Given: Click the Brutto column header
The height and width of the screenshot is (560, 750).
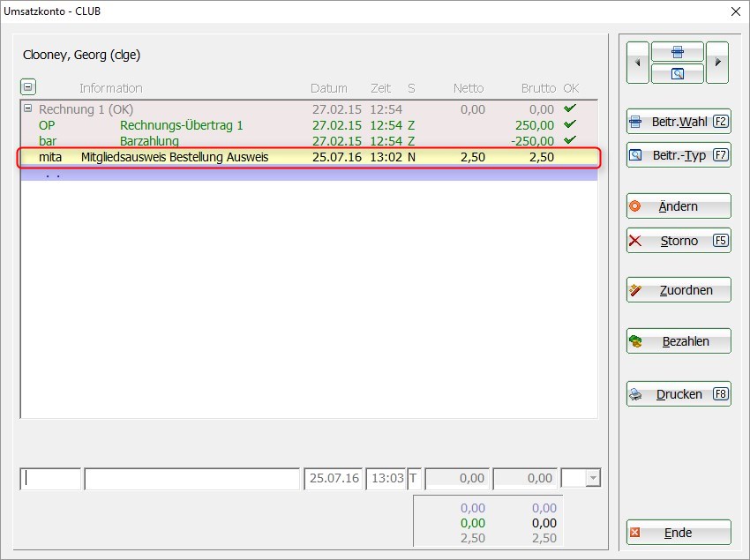Looking at the screenshot, I should tap(538, 88).
